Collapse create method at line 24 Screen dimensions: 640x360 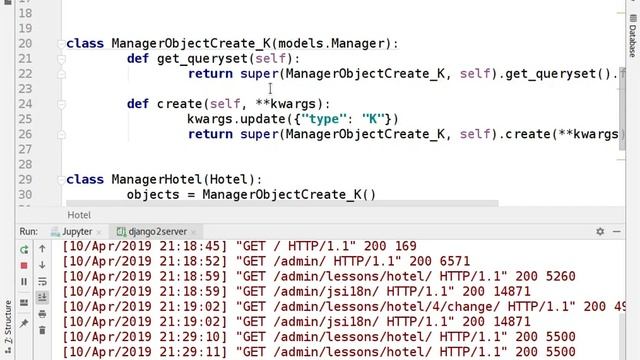[61, 104]
